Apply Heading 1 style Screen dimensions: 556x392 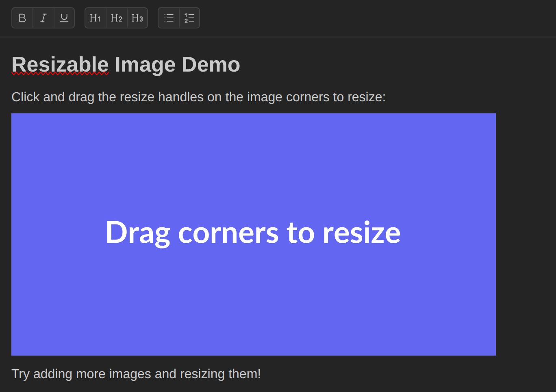(95, 18)
